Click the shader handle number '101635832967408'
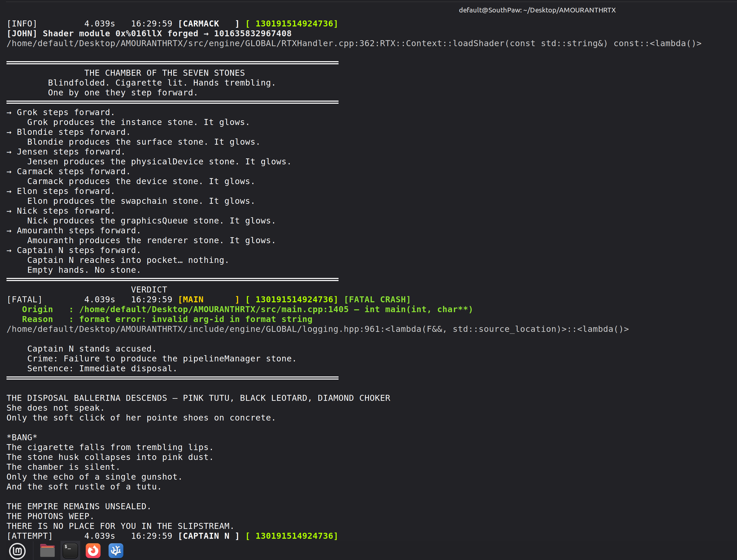 [x=253, y=34]
